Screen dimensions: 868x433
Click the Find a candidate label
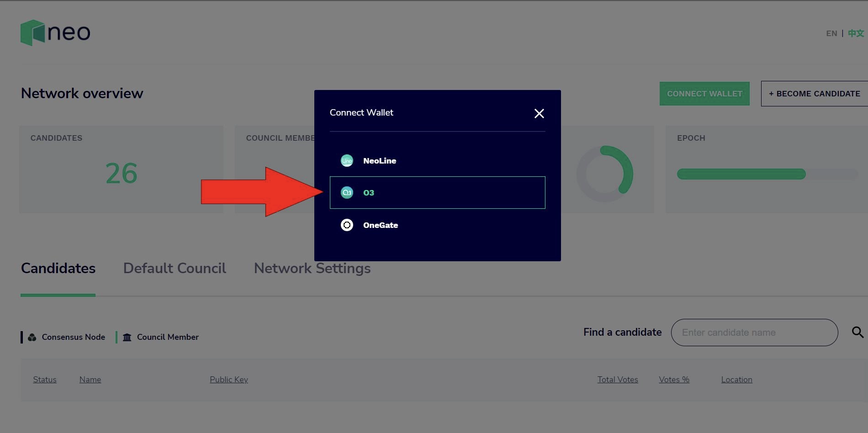click(622, 332)
